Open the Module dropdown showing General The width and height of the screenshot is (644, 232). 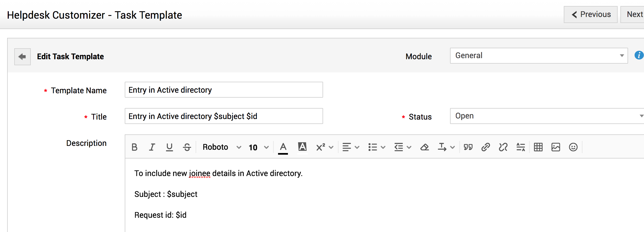pos(538,56)
